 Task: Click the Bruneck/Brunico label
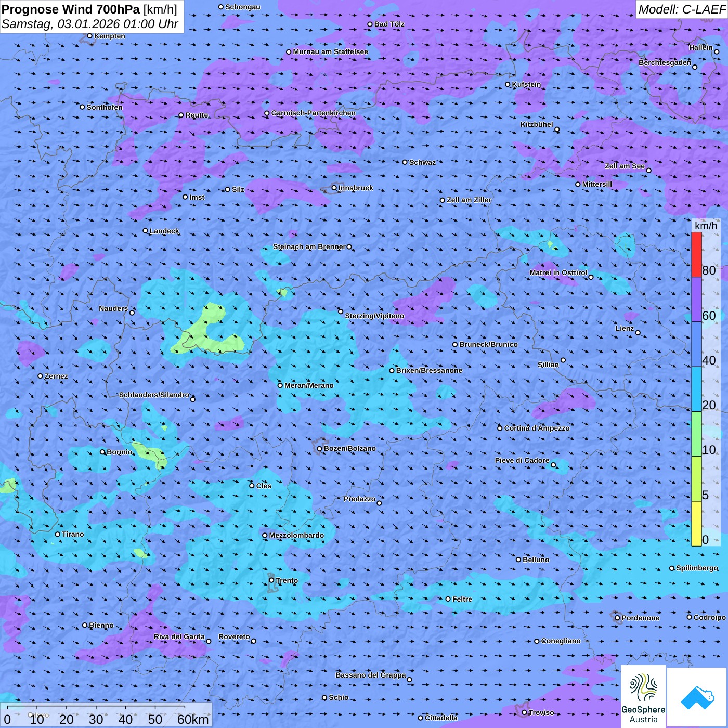pos(488,344)
